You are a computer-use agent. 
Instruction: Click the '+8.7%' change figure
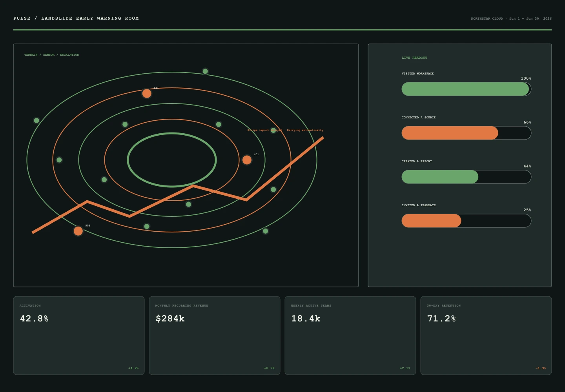[x=269, y=368]
